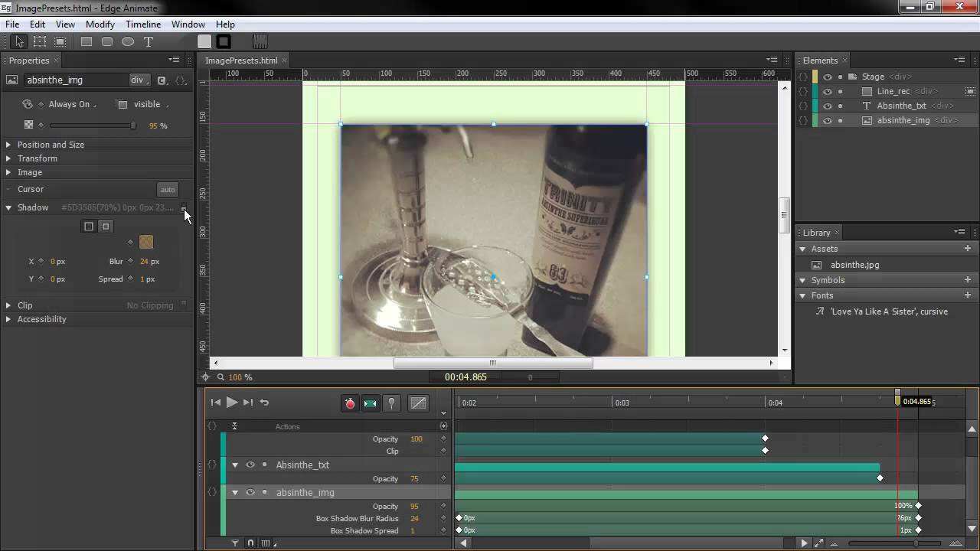980x551 pixels.
Task: Hide Absinthe_txt layer in the timeline
Action: click(250, 465)
